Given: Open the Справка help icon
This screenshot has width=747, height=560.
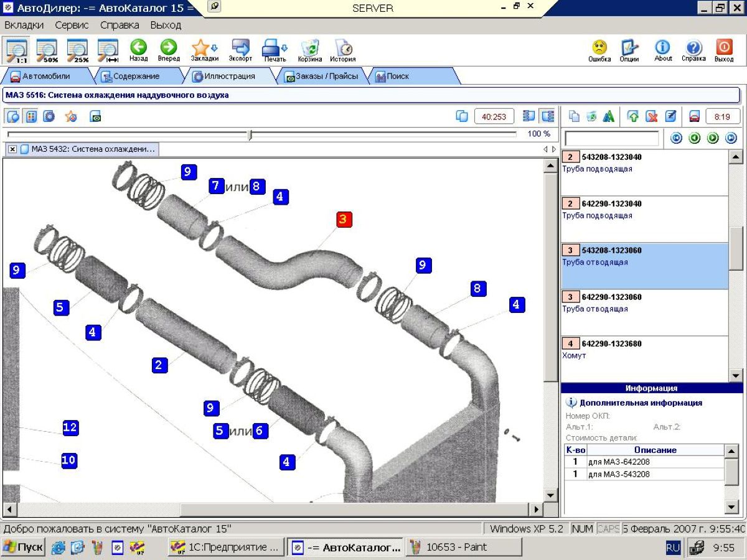Looking at the screenshot, I should (x=693, y=50).
